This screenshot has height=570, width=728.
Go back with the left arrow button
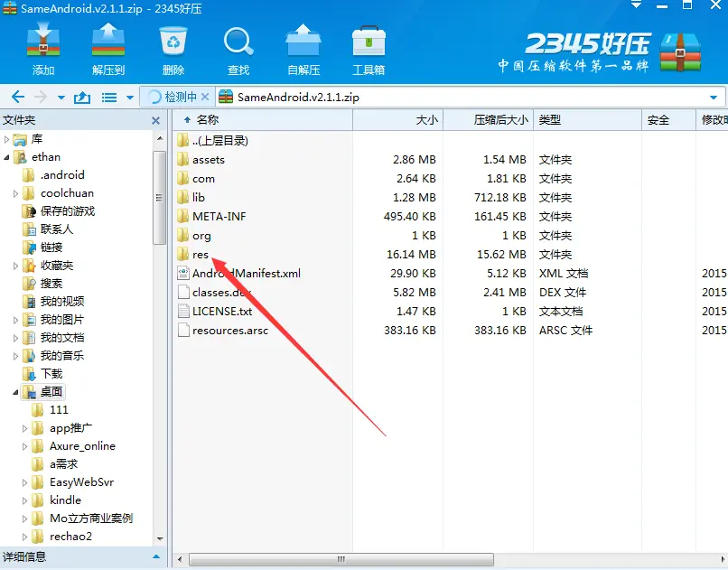click(x=18, y=97)
